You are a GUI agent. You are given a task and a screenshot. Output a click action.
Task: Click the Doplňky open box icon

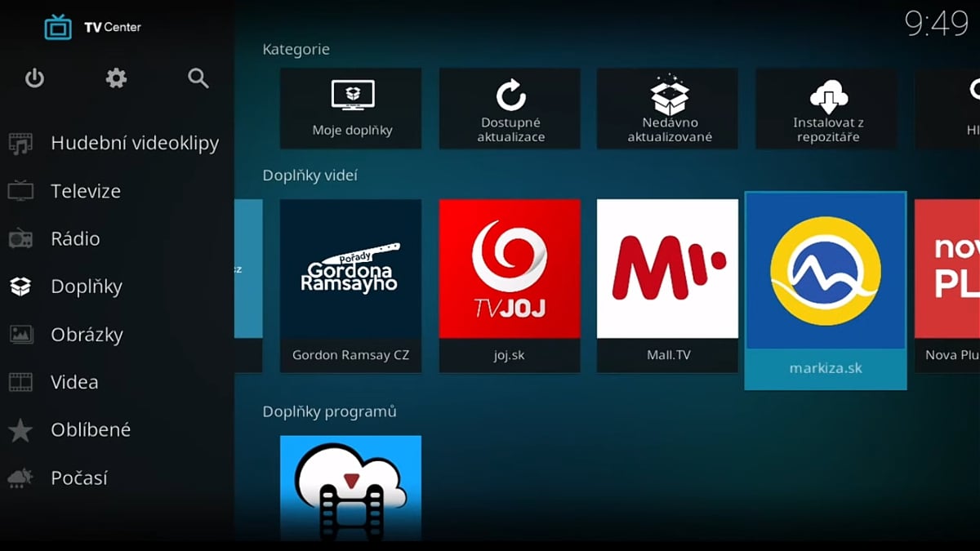[20, 287]
